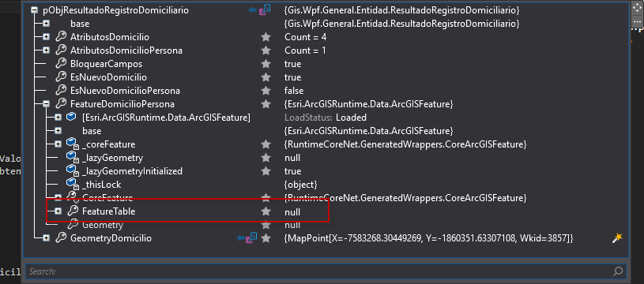Expand the AtributosDomicilio node
Image resolution: width=644 pixels, height=284 pixels.
[47, 37]
